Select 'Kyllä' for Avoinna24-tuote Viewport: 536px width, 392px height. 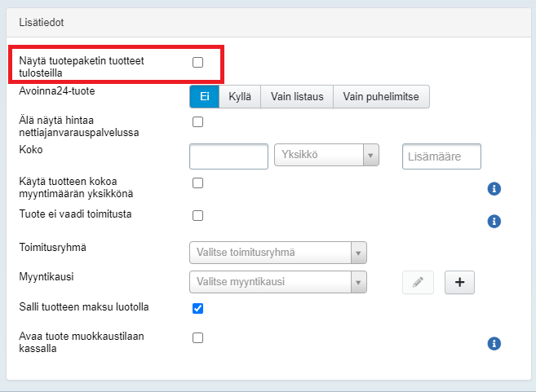(x=239, y=97)
